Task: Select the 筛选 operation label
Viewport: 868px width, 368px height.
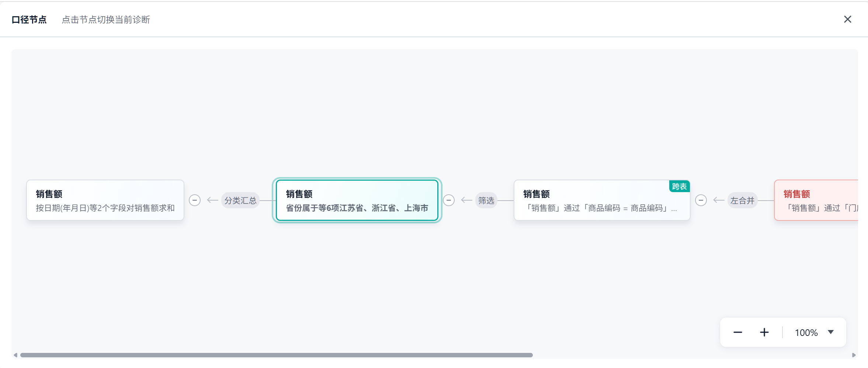Action: coord(486,200)
